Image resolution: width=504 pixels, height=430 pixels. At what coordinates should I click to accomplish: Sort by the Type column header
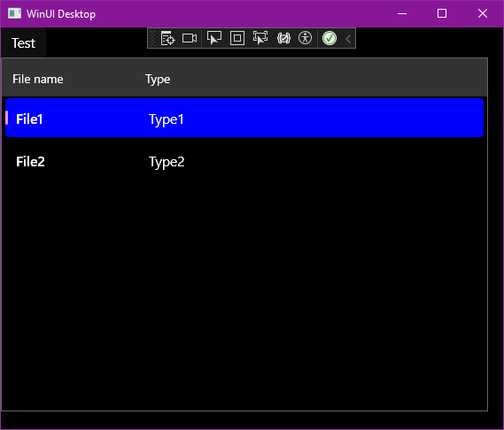[158, 79]
